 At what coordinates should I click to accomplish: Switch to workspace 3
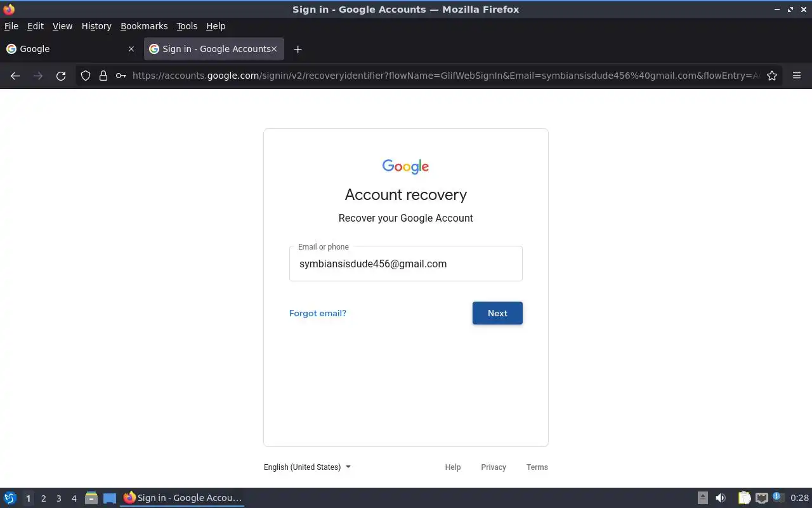point(58,498)
